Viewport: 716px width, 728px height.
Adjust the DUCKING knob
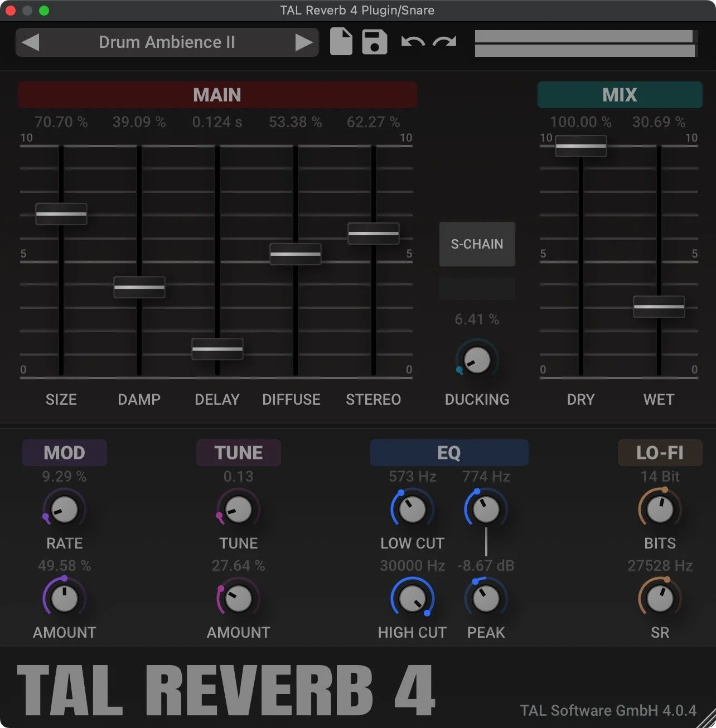[476, 360]
